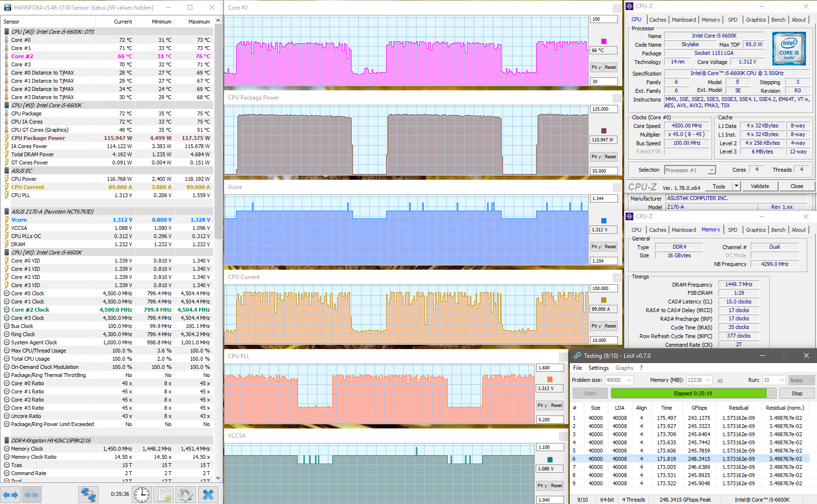Click the Vcore graph maximum field 1.344
Screen dimensions: 817x504
[603, 199]
